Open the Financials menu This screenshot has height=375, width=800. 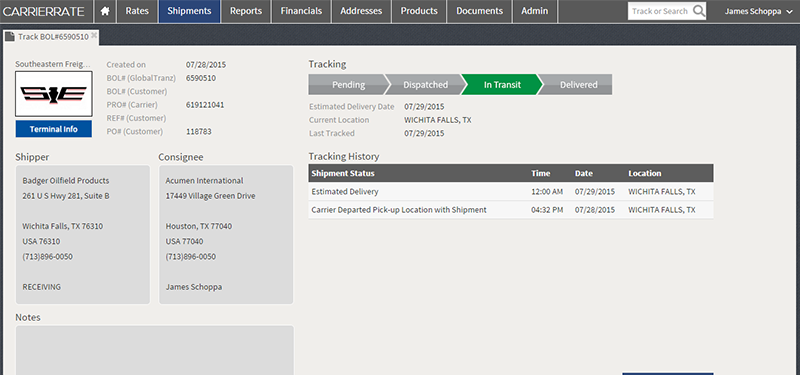tap(301, 11)
